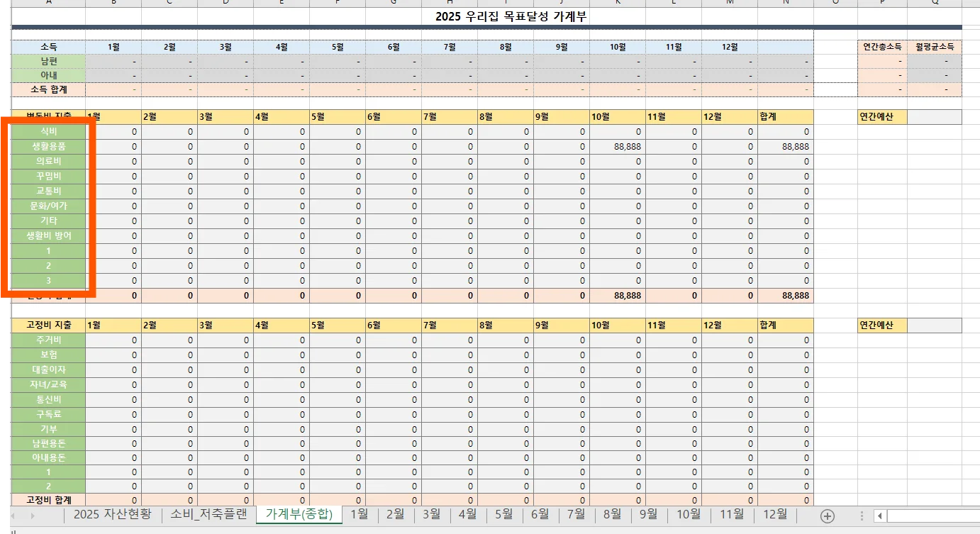Click the 아내용돈 category cell
This screenshot has width=980, height=534.
48,457
